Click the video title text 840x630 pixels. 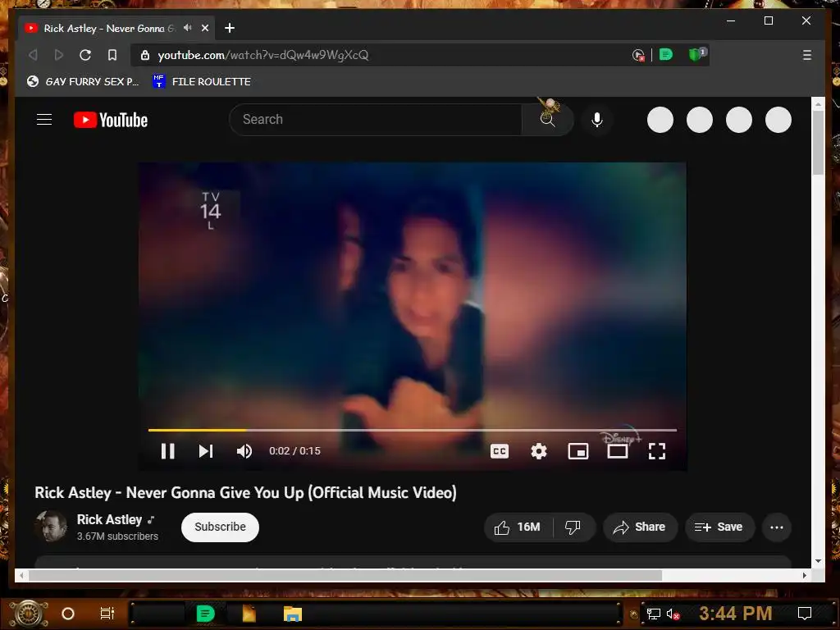(245, 492)
